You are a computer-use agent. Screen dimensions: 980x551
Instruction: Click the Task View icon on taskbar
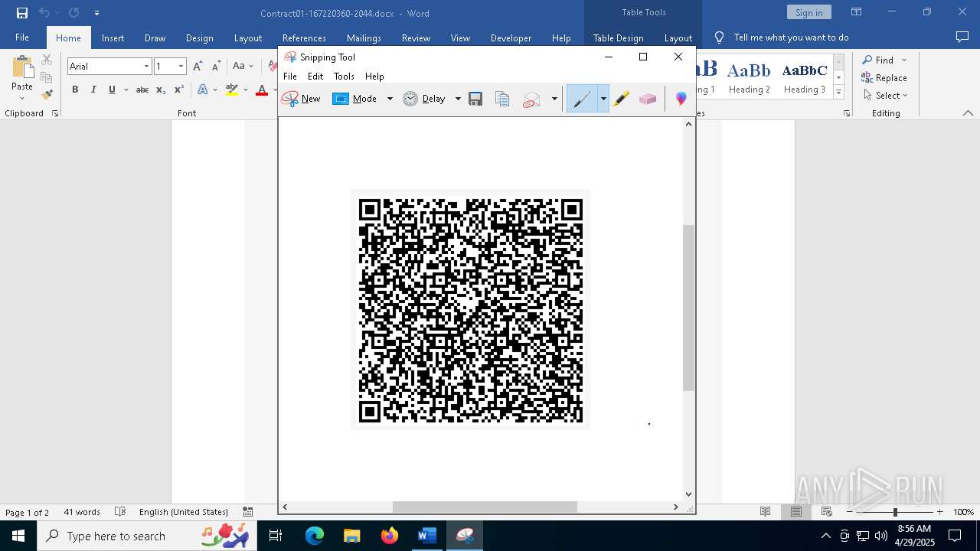(x=276, y=536)
